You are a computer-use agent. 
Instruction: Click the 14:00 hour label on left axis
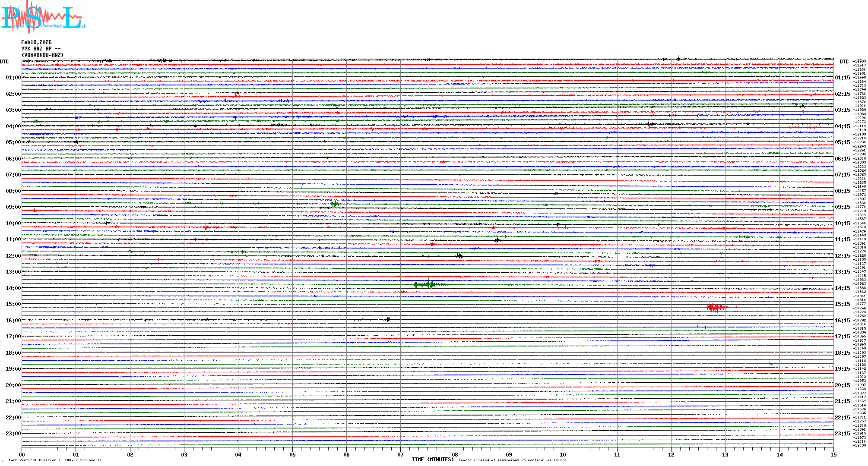tap(13, 288)
